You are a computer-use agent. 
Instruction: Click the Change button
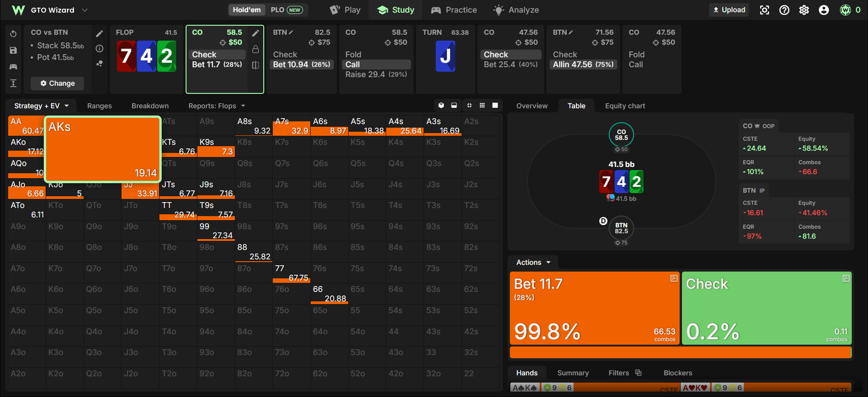tap(57, 83)
